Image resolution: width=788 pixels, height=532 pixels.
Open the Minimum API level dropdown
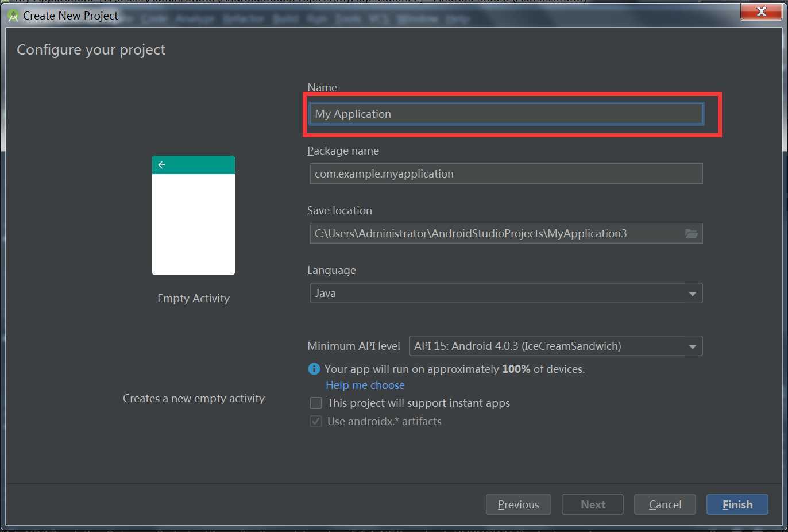click(x=555, y=346)
